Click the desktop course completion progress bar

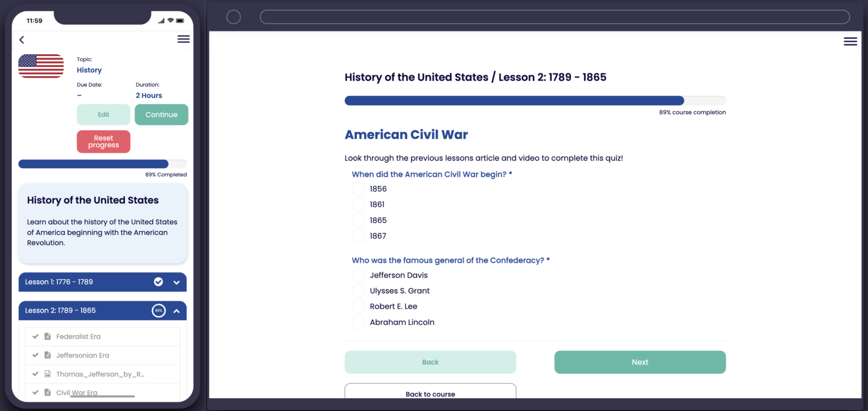point(535,100)
